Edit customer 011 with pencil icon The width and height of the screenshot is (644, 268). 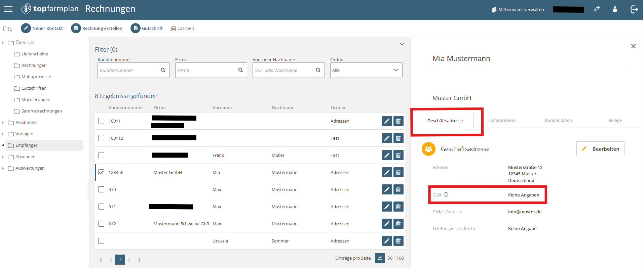tap(387, 207)
